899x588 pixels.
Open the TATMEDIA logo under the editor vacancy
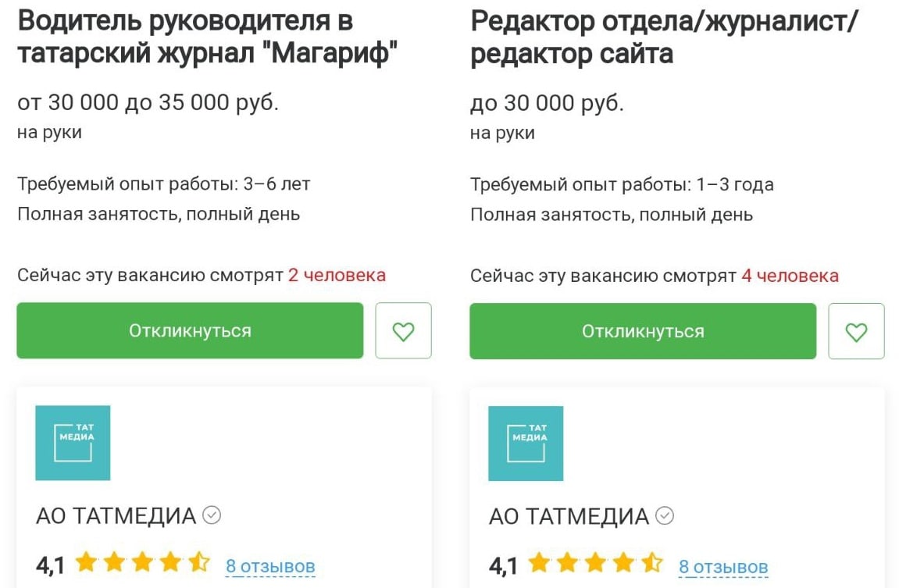pos(526,443)
